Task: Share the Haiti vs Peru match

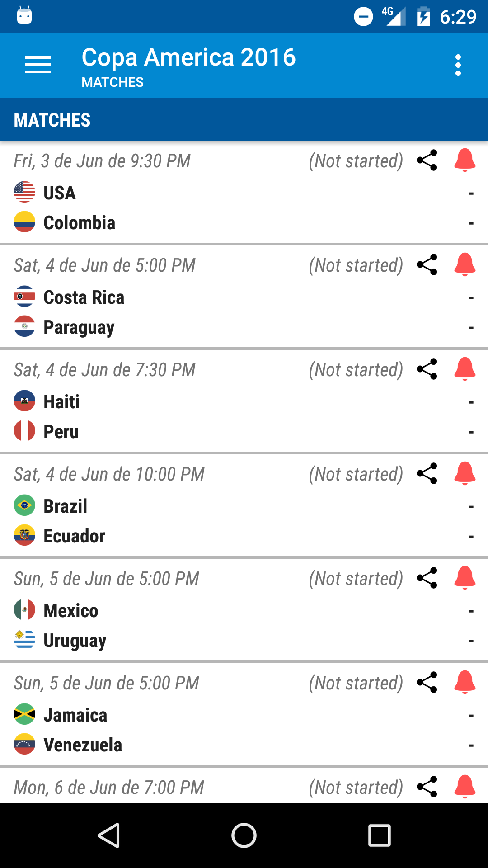Action: pos(427,369)
